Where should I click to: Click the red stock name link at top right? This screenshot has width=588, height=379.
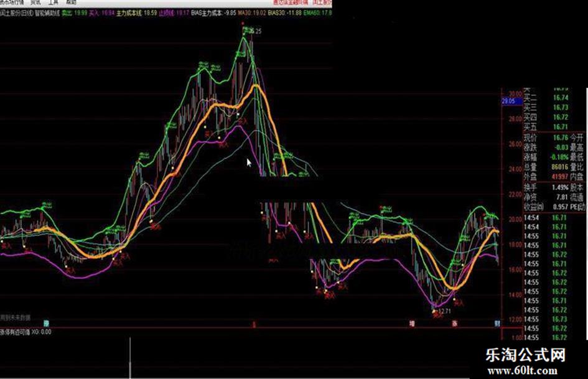(322, 2)
